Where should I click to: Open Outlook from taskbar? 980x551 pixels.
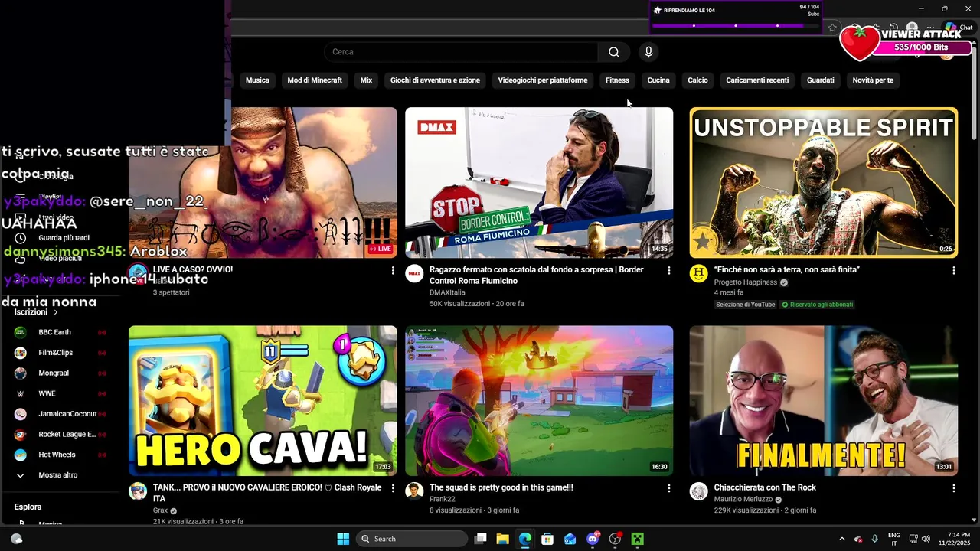[x=570, y=539]
